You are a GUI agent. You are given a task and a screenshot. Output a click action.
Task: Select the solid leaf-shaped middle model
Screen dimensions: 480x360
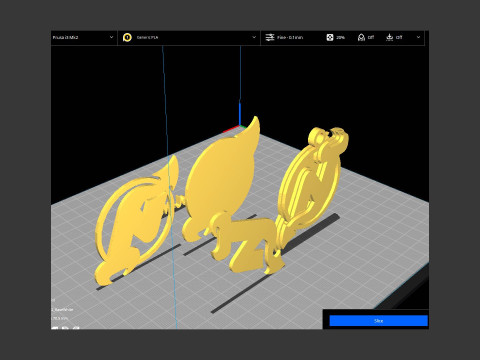tap(220, 178)
